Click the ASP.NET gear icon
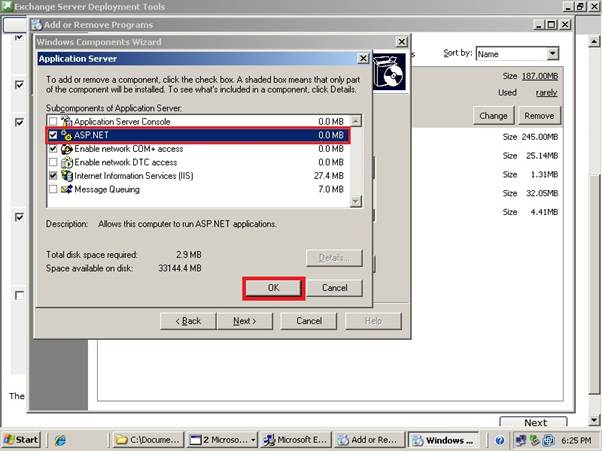 (x=66, y=135)
